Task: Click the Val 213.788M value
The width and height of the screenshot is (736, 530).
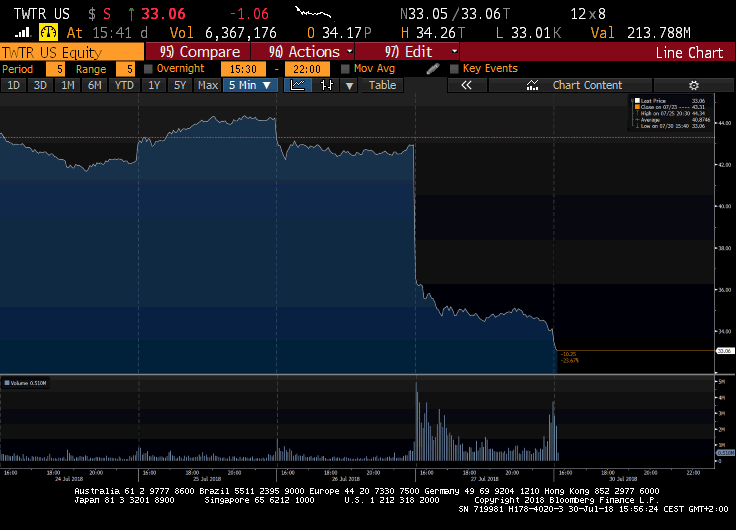Action: [659, 33]
